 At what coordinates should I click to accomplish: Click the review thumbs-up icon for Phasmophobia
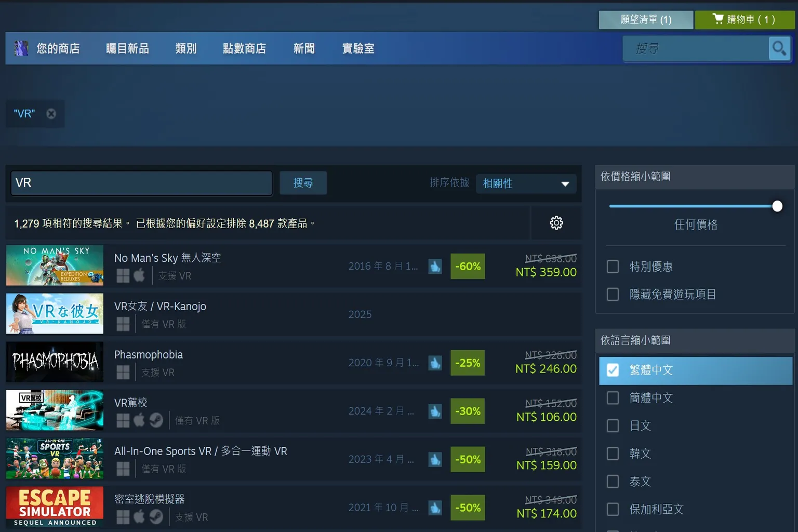[435, 363]
